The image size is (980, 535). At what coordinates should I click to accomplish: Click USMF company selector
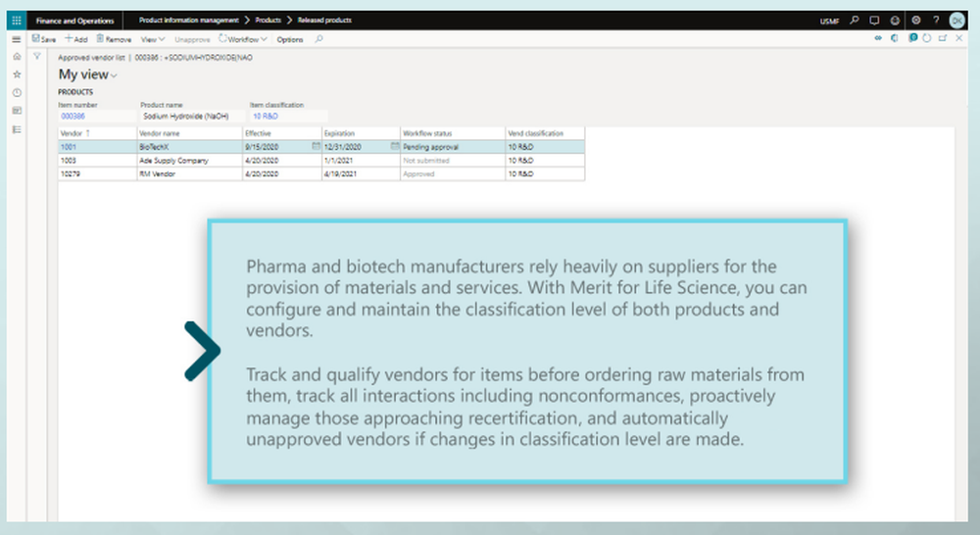click(829, 21)
